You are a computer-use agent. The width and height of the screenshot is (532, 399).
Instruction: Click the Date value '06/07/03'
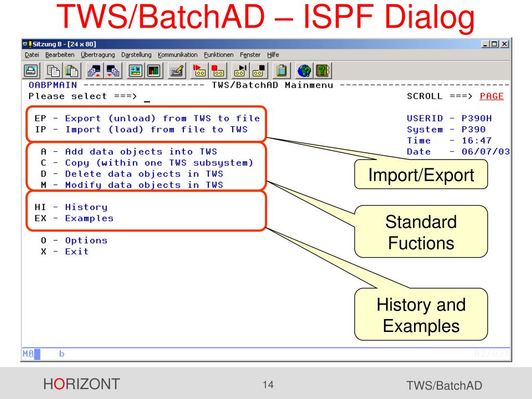(486, 152)
